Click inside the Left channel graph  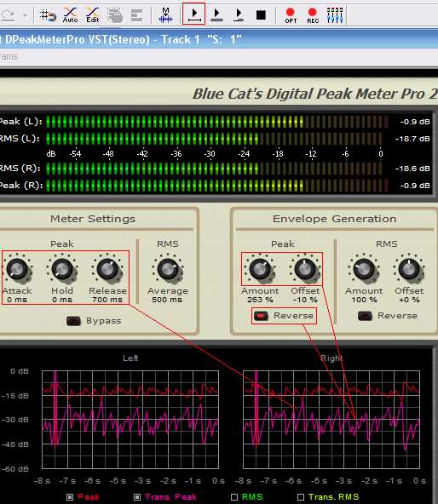pyautogui.click(x=130, y=420)
